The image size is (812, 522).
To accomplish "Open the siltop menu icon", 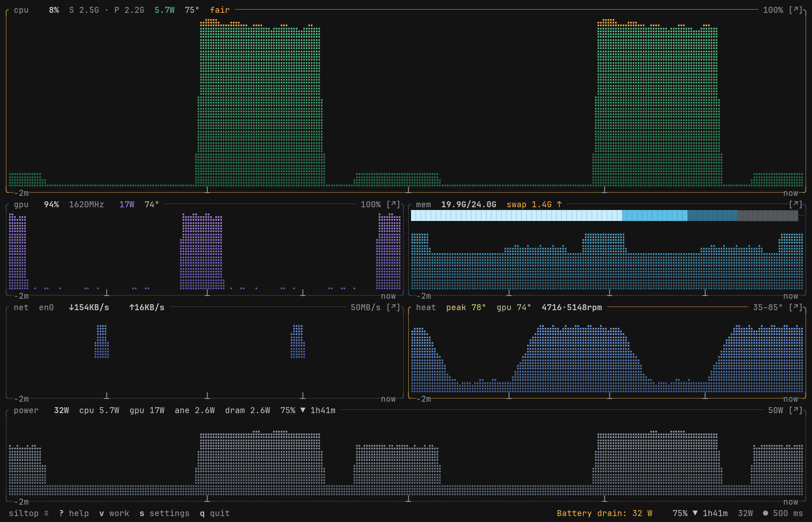I will pos(46,513).
